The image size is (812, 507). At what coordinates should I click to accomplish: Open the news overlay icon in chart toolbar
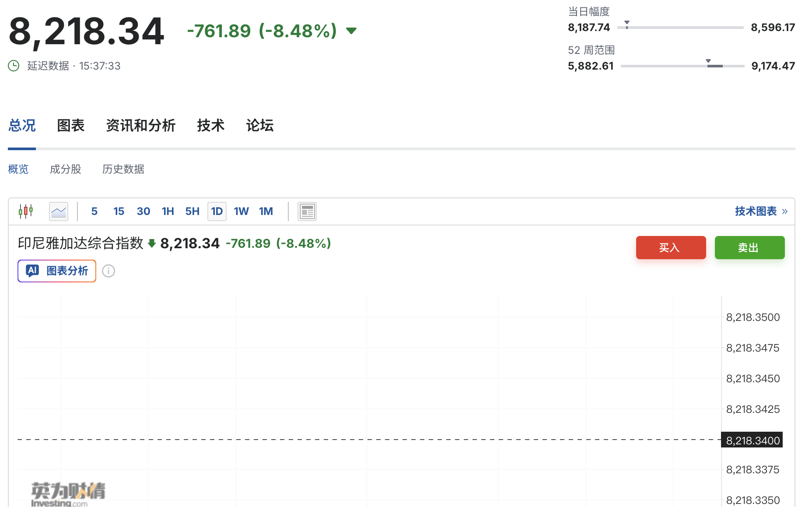pyautogui.click(x=307, y=211)
